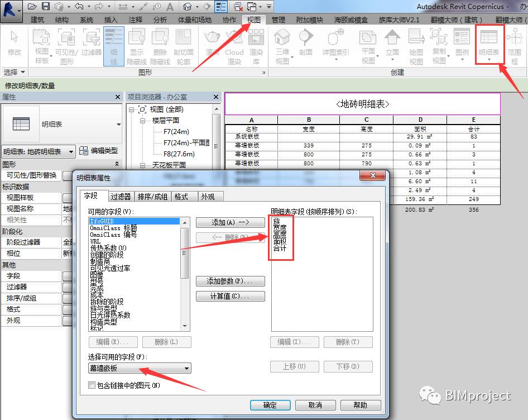Open the 幕墙嵌板 available fields dropdown
Image resolution: width=528 pixels, height=420 pixels.
point(140,368)
